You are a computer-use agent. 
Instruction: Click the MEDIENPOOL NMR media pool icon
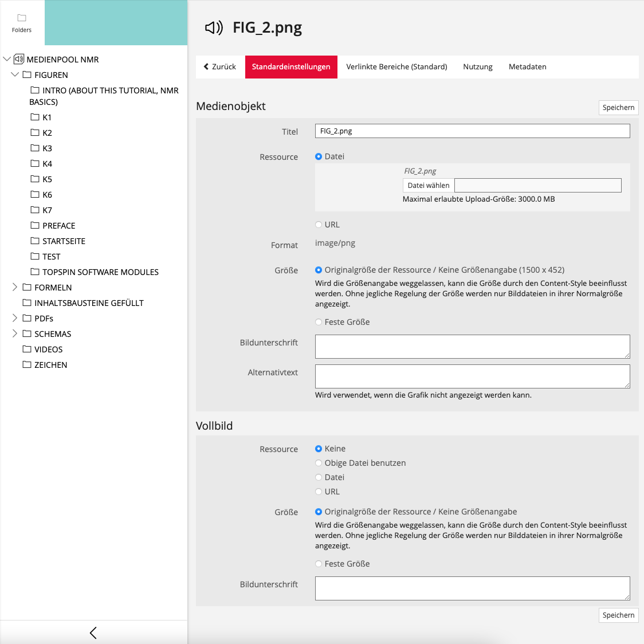pyautogui.click(x=19, y=59)
